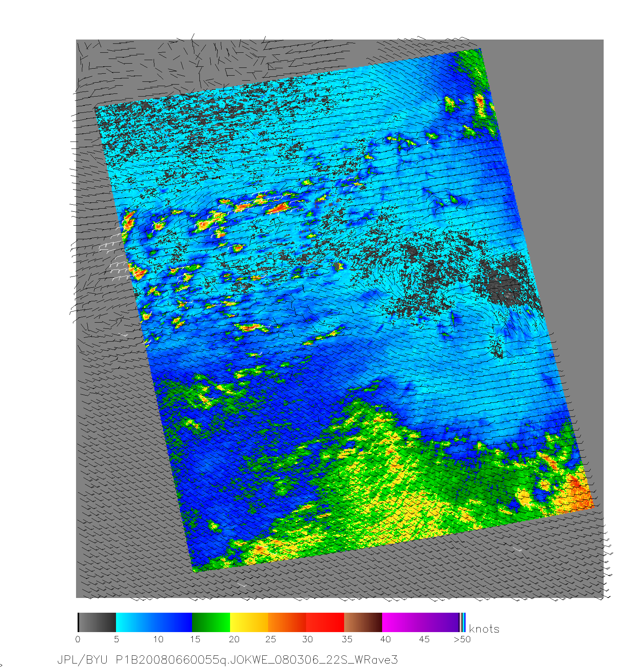Click the yellow 20–25 knots color bar segment
This screenshot has width=644, height=667.
249,622
